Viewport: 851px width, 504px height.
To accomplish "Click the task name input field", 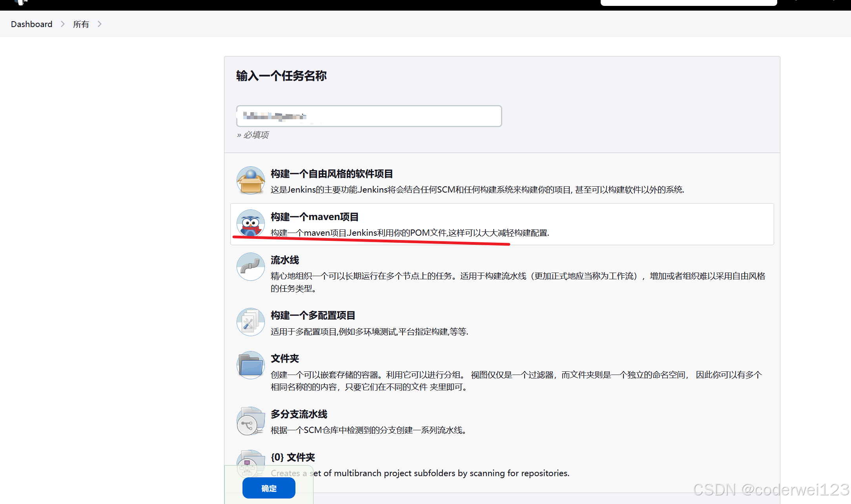I will click(x=369, y=116).
